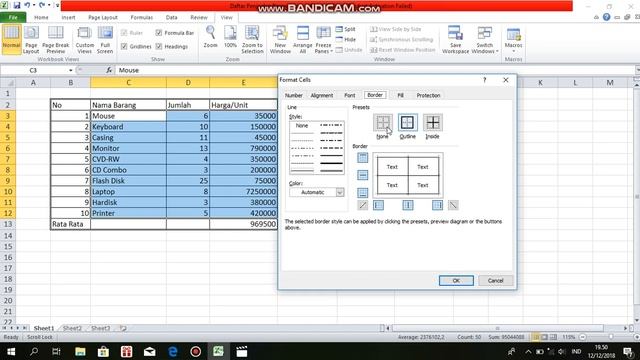Open Microsoft Edge from taskbar
Image resolution: width=640 pixels, height=360 pixels.
tap(173, 351)
